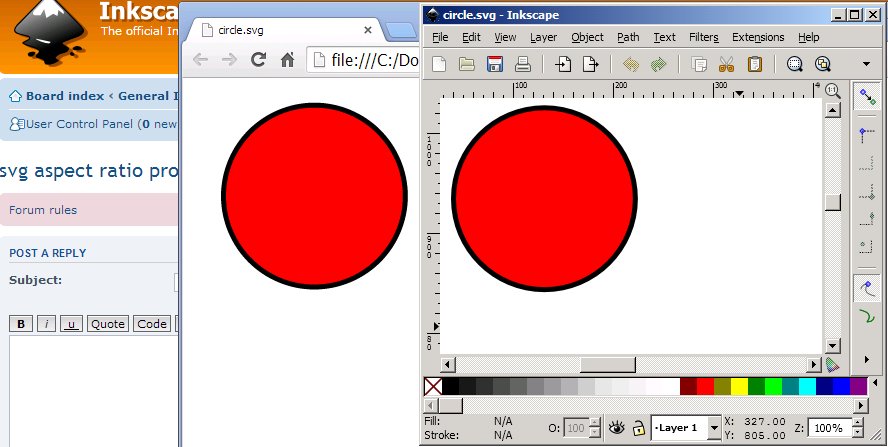Click the Quote formatting button
Screen dimensions: 888x447
(108, 324)
